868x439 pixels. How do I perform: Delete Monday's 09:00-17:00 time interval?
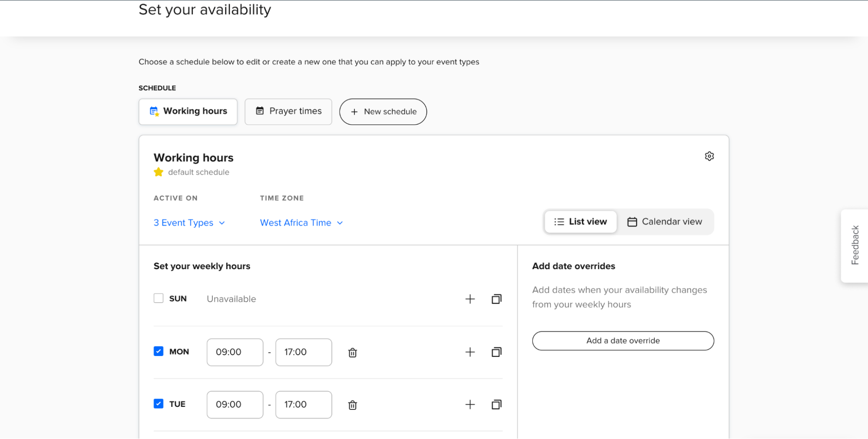[x=353, y=353]
